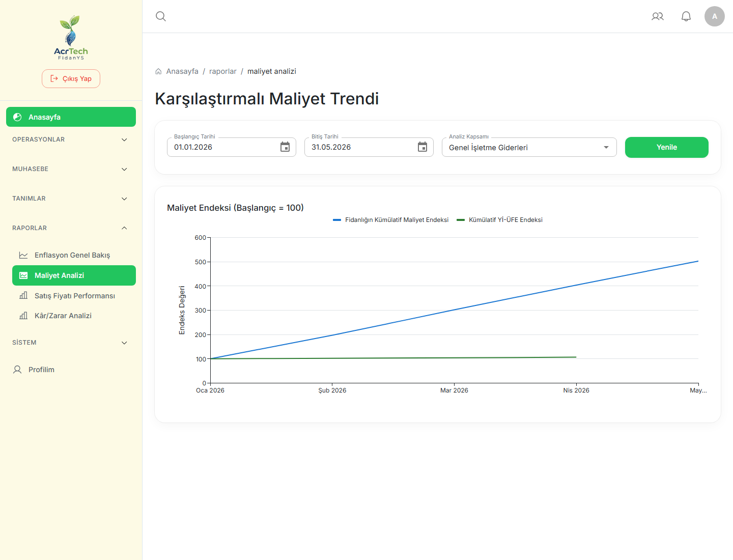Screen dimensions: 733x560
Task: Toggle Fidanlığın Kümülatif Maliyet Endeksi legend
Action: coord(390,220)
